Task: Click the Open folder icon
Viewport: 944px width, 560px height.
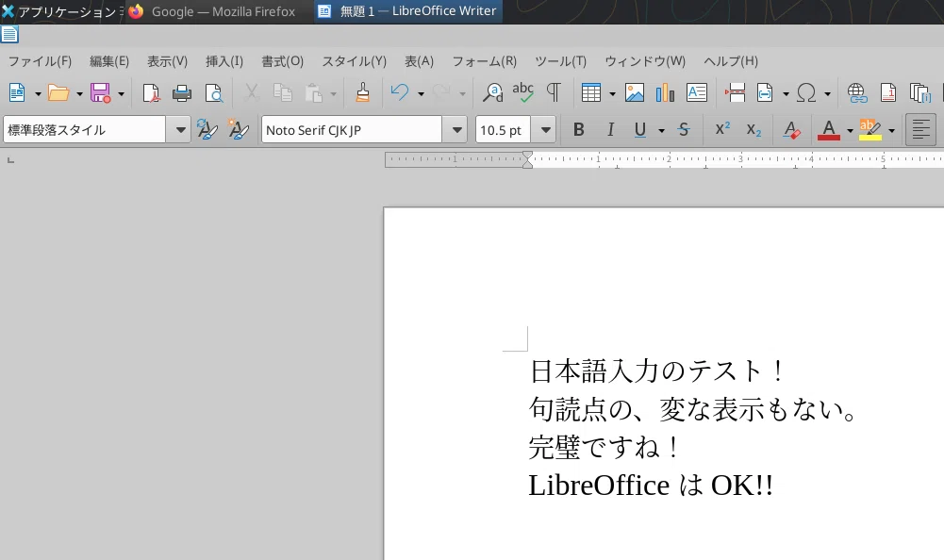Action: coord(59,92)
